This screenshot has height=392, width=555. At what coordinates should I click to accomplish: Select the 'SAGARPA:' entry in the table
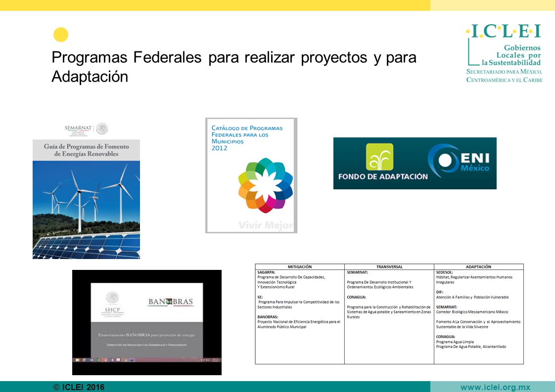[266, 272]
